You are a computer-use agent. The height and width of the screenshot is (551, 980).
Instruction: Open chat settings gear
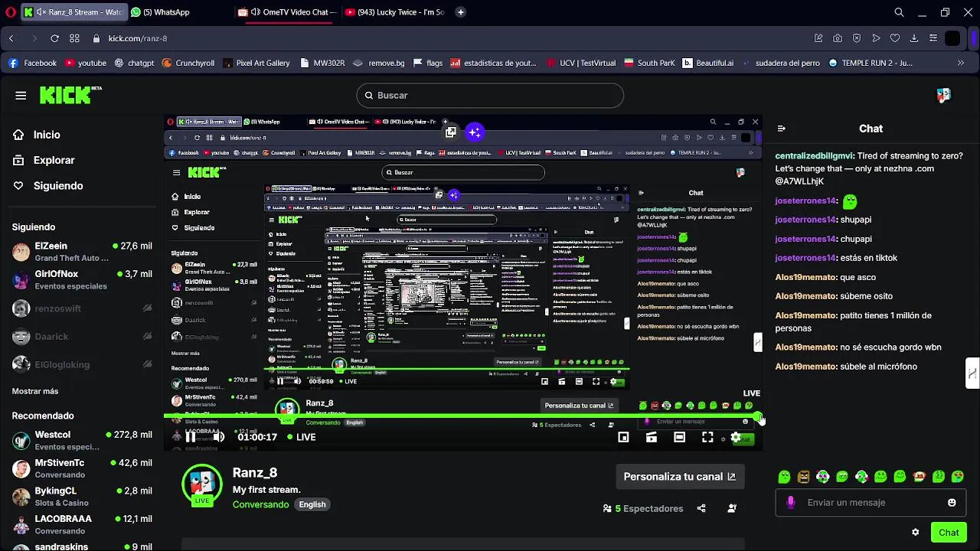(915, 532)
